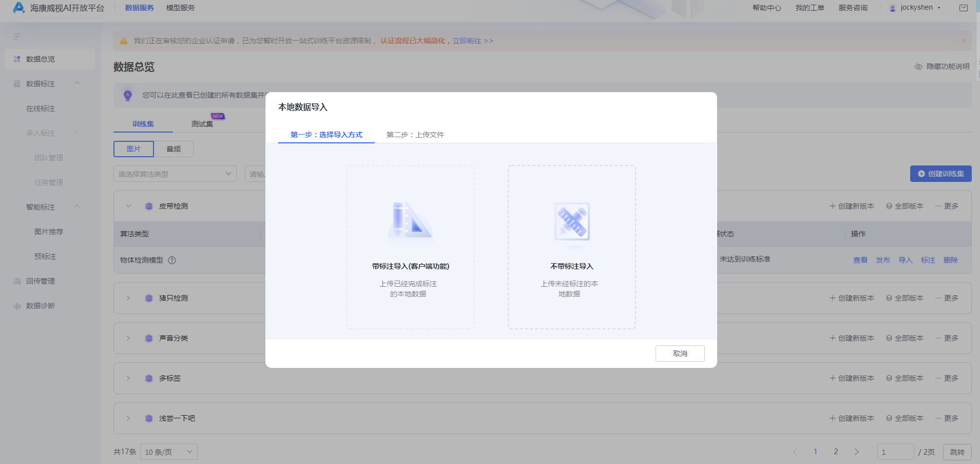
Task: Click the page jump input field
Action: [x=895, y=452]
